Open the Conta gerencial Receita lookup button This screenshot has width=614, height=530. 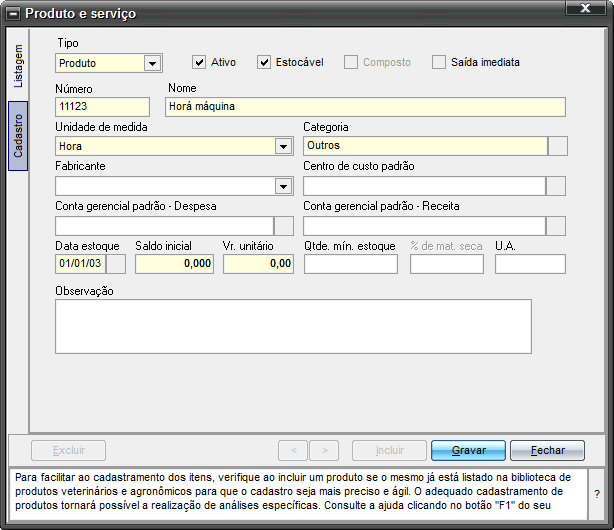pos(556,226)
